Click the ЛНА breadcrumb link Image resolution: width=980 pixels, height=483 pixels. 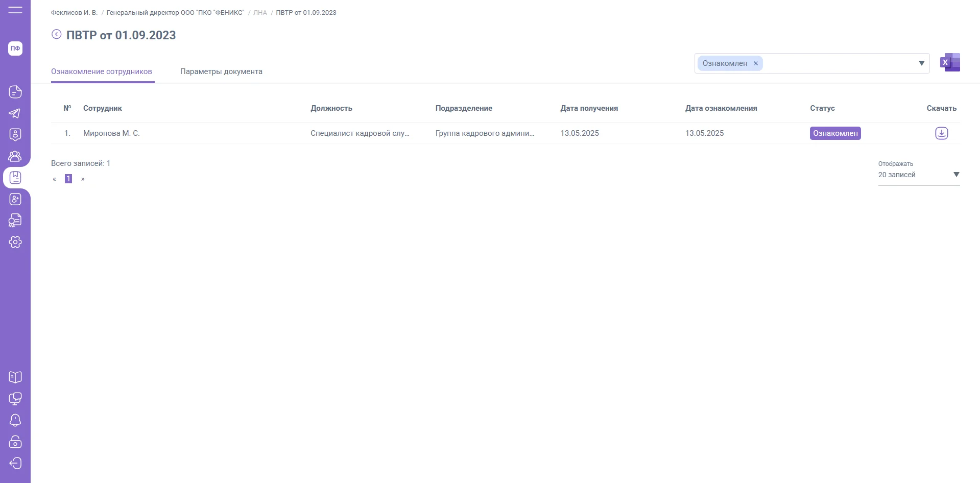click(260, 13)
